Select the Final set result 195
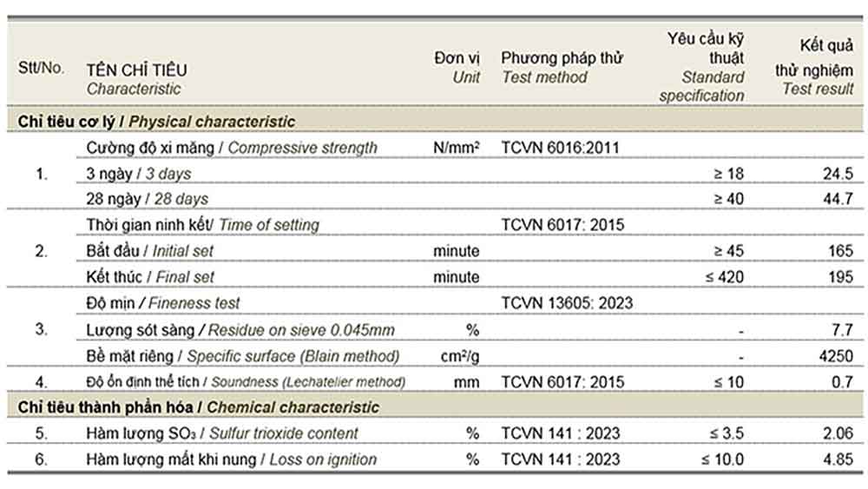The image size is (868, 489). pos(841,277)
